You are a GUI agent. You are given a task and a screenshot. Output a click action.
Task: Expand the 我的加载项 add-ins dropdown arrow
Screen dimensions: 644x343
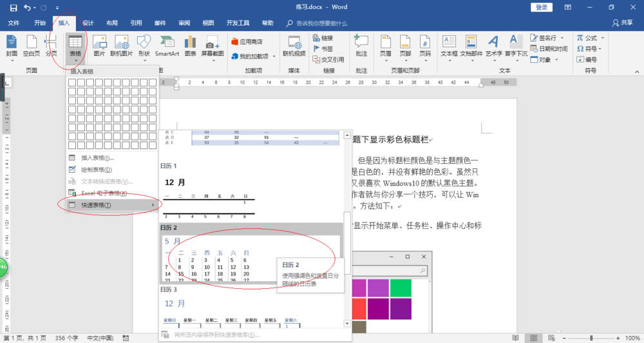pyautogui.click(x=274, y=56)
